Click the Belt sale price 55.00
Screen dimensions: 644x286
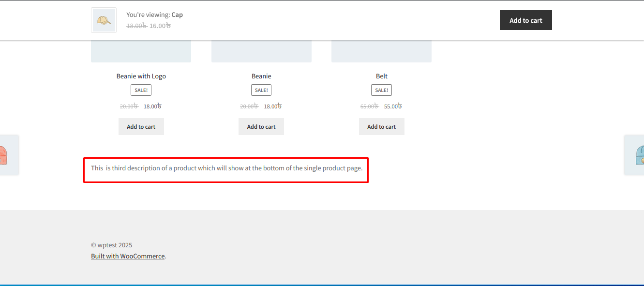392,106
